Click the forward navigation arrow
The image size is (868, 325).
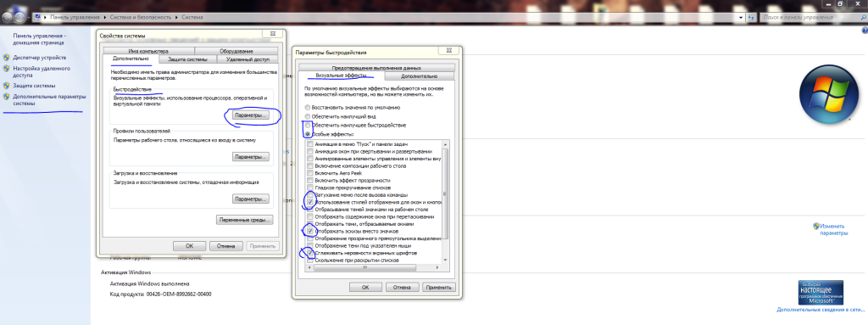coord(20,17)
